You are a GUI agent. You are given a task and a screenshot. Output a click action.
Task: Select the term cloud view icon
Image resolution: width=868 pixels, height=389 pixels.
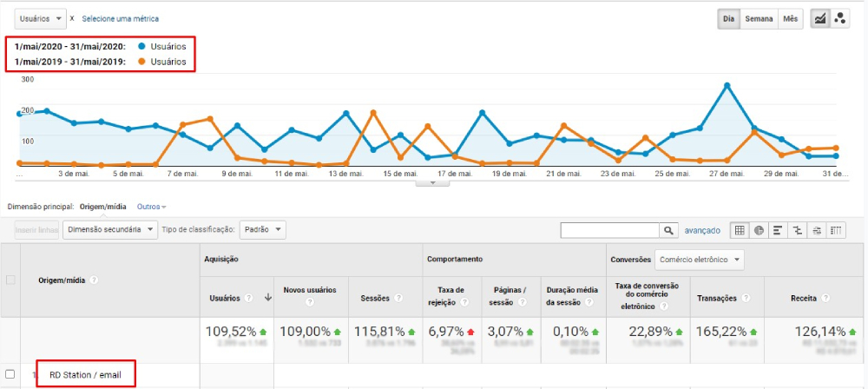pos(817,230)
